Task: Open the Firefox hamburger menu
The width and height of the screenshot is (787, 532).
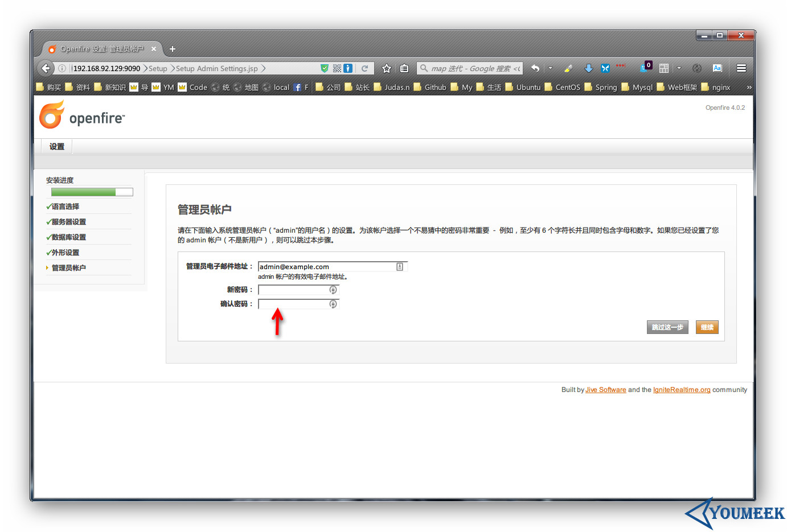Action: coord(741,68)
